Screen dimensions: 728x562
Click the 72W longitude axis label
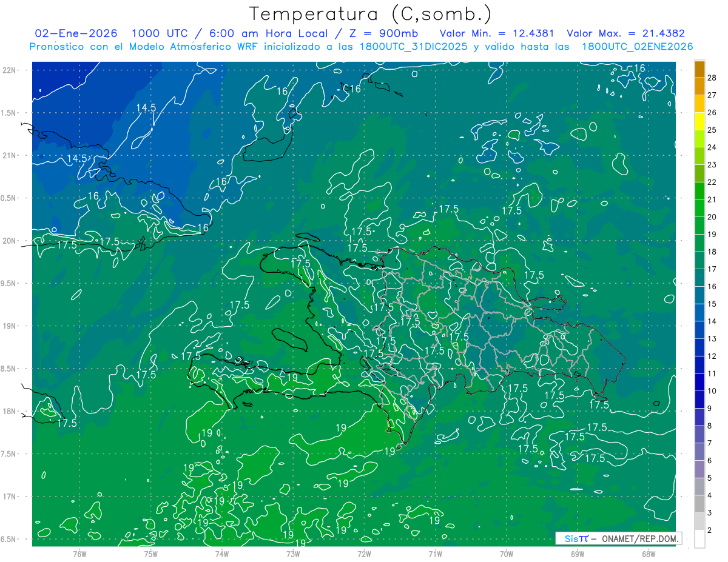pyautogui.click(x=364, y=554)
